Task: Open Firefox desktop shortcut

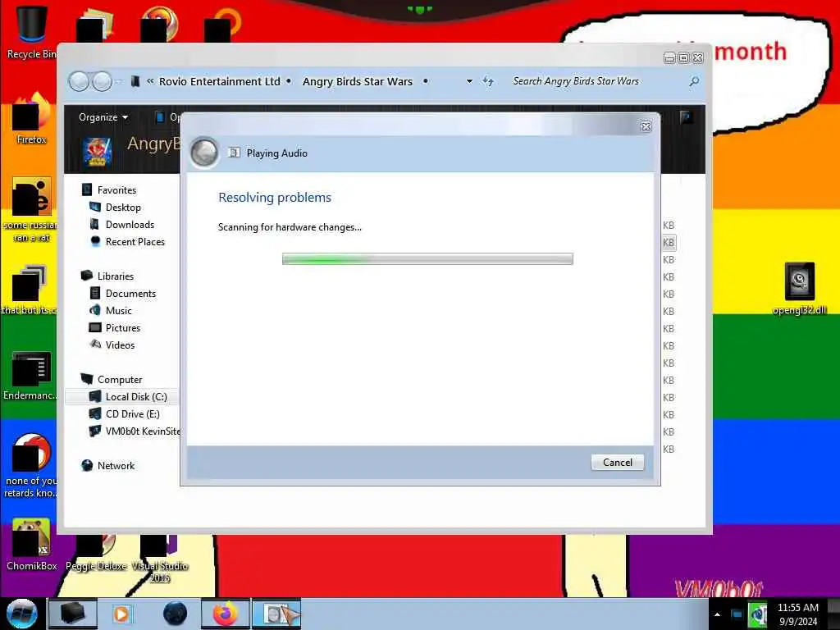Action: pyautogui.click(x=31, y=119)
